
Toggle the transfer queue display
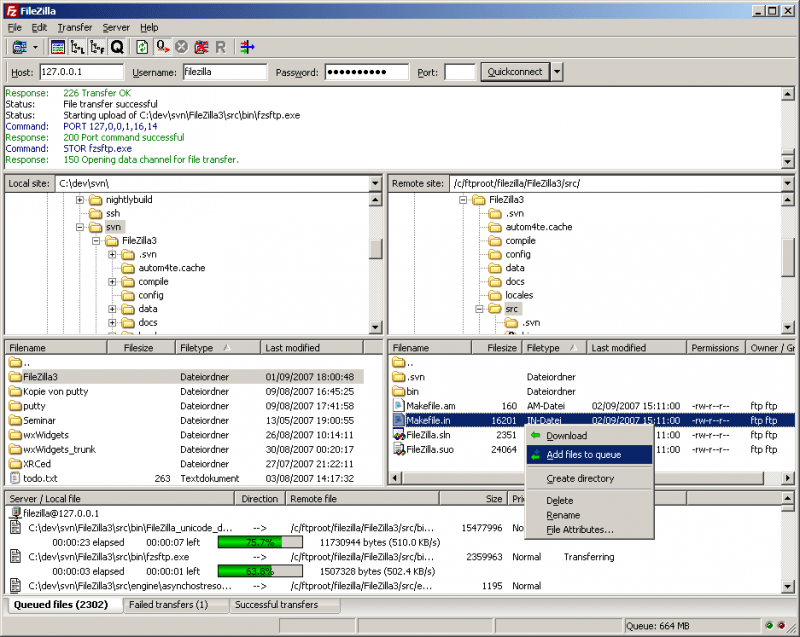point(115,46)
